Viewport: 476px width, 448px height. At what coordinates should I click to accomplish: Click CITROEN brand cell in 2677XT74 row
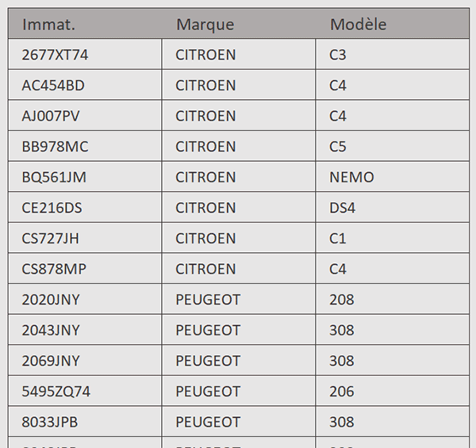205,56
